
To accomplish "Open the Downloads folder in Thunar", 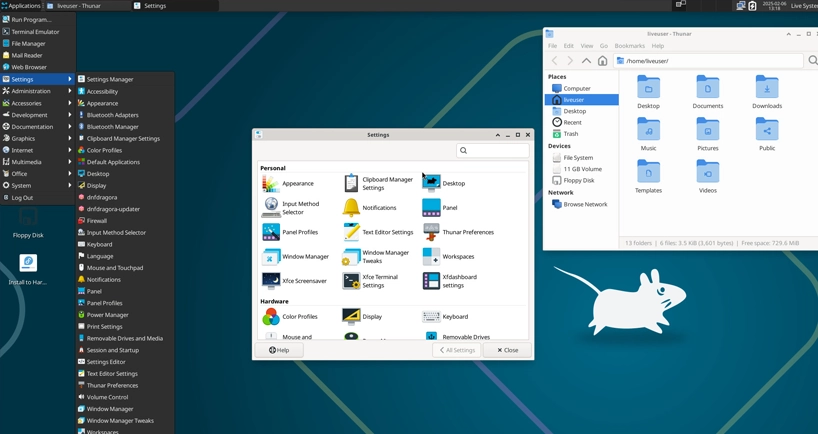I will 767,91.
